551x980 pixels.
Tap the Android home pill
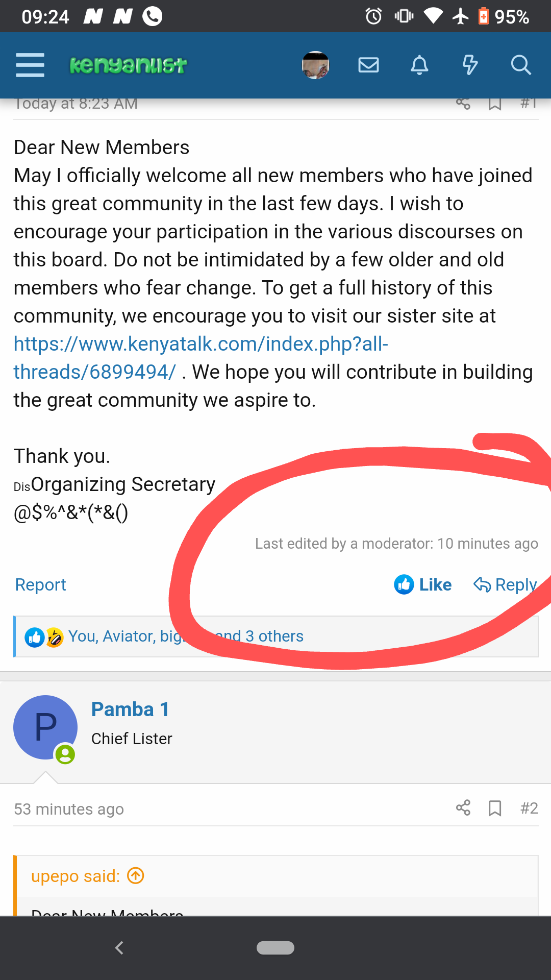pos(275,948)
